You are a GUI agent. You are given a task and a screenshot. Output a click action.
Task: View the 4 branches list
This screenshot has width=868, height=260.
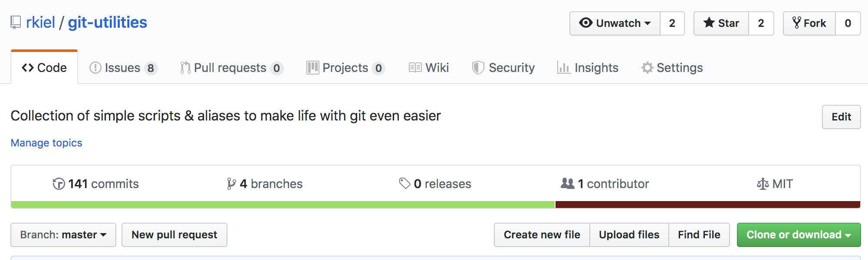pos(265,184)
